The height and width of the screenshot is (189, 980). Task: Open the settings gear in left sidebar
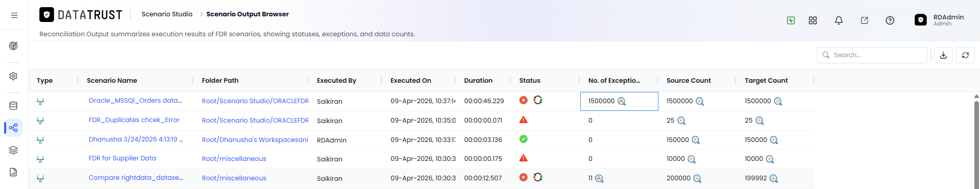click(13, 76)
